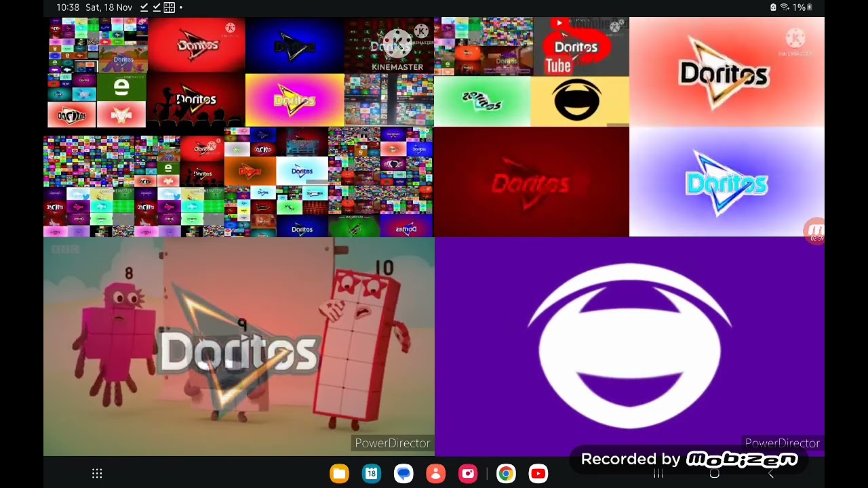Tap the status bar clock 10:38
868x488 pixels.
(68, 7)
